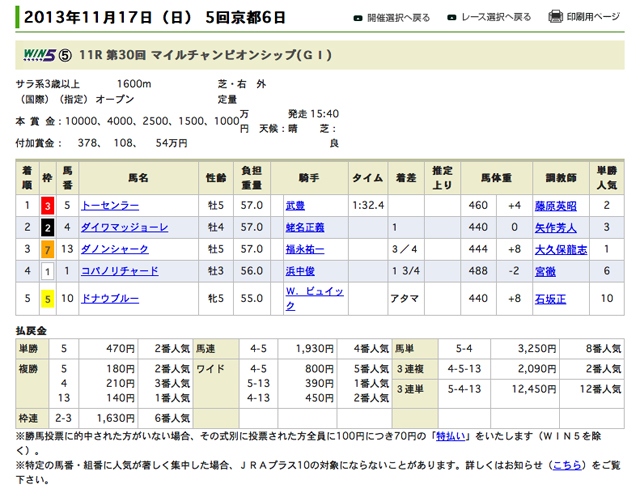Click the ワイド 5-13 payout 390円
Screen dimensions: 640x497
click(x=319, y=383)
